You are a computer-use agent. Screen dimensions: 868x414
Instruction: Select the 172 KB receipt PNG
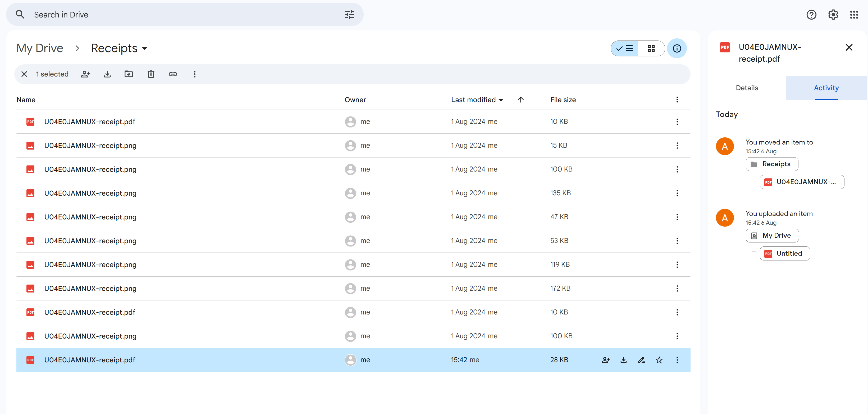[x=353, y=289]
